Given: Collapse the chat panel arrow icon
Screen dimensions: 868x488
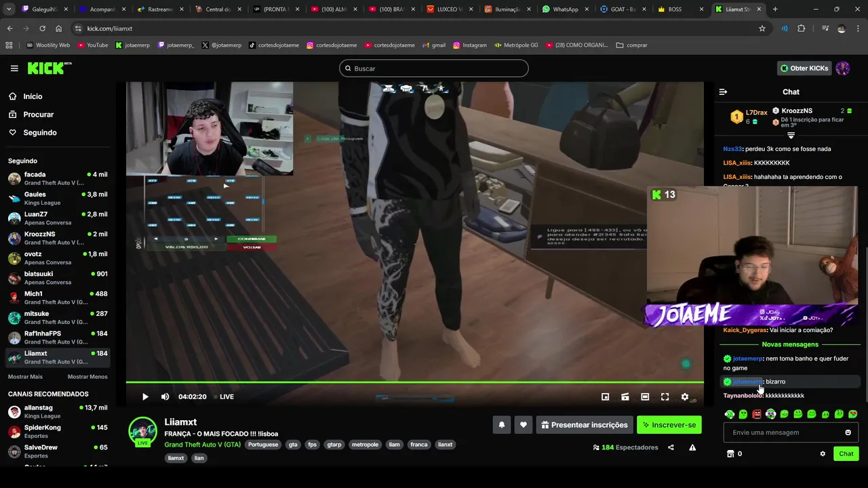Looking at the screenshot, I should 723,91.
